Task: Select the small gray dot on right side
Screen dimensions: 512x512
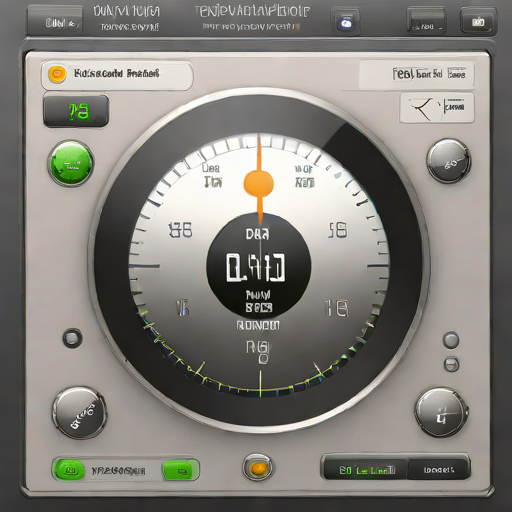Action: pos(451,340)
